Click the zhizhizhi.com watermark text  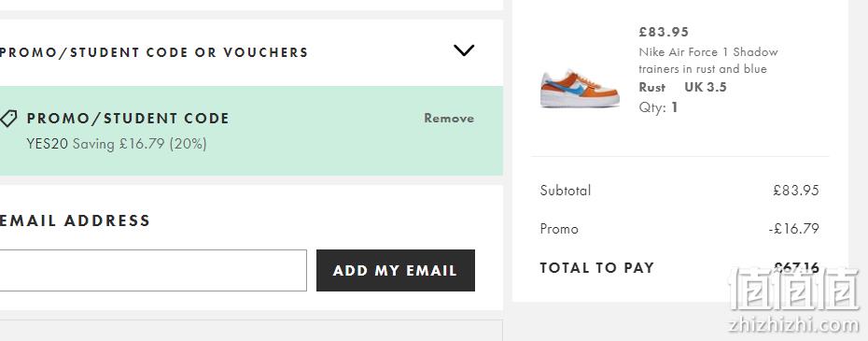[794, 324]
